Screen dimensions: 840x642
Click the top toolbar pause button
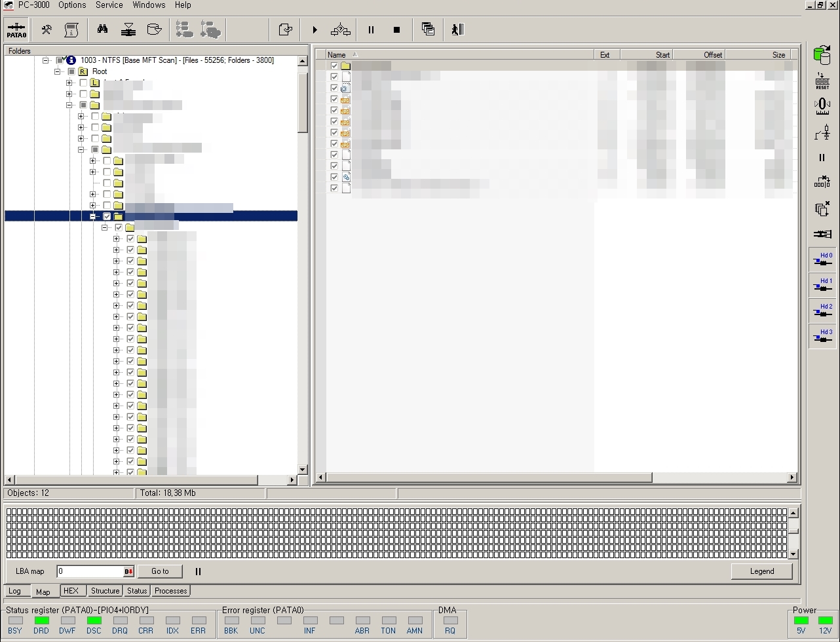tap(371, 29)
